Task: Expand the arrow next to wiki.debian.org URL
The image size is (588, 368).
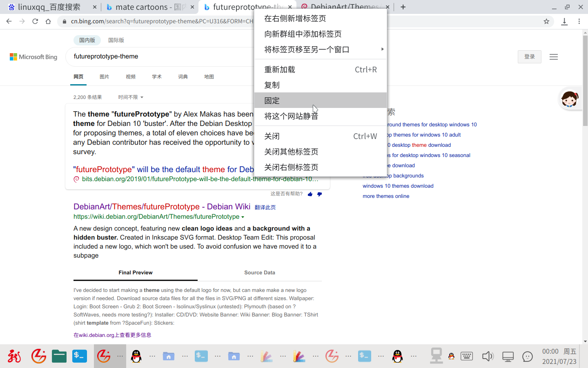Action: [243, 217]
